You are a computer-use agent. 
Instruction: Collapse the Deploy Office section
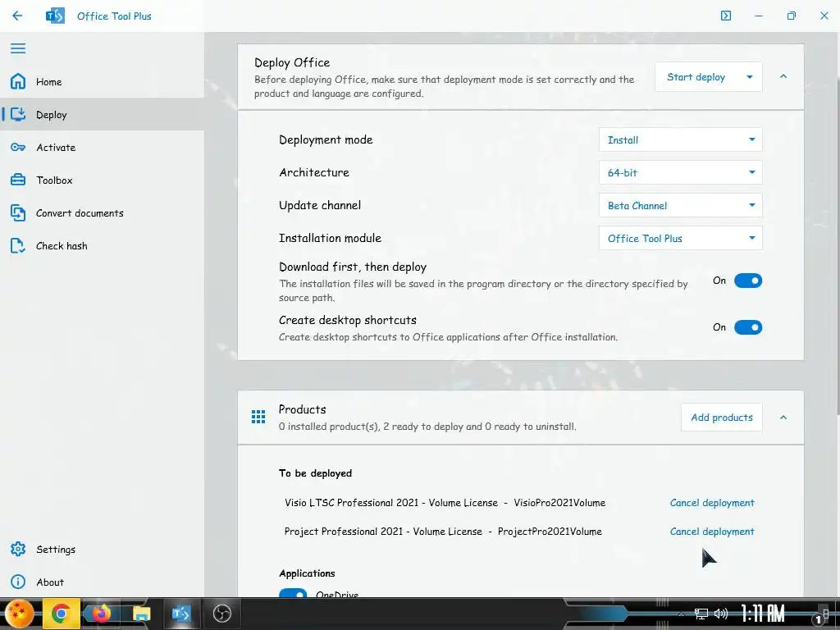[x=783, y=76]
